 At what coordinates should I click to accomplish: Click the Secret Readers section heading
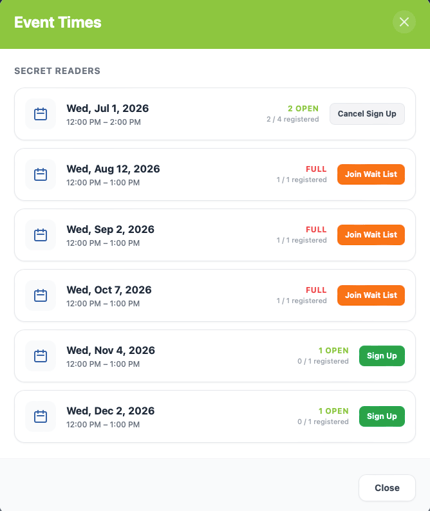(x=57, y=71)
